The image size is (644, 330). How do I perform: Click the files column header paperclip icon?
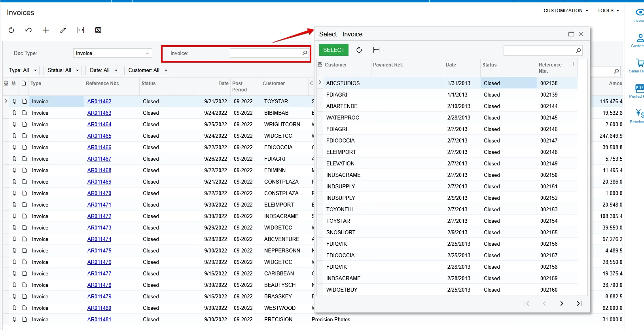pos(14,83)
